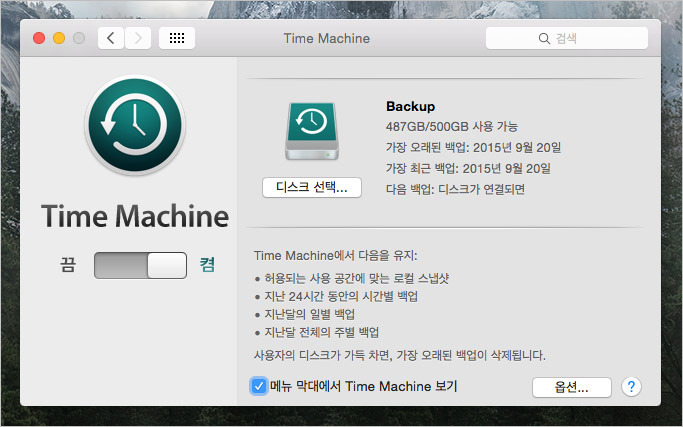This screenshot has width=683, height=427.
Task: Click the magnifying glass search icon
Action: [544, 38]
